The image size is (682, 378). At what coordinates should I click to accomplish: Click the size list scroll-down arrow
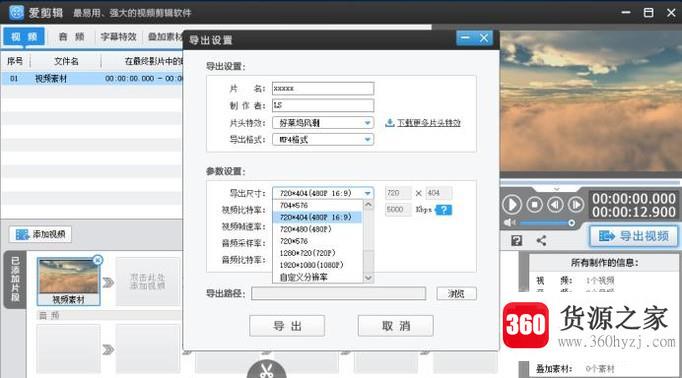click(x=368, y=278)
